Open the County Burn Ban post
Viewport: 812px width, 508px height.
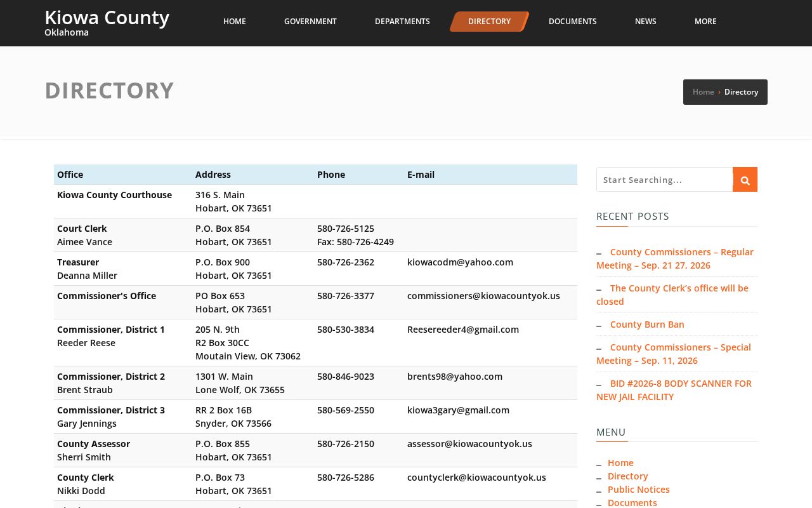tap(647, 324)
